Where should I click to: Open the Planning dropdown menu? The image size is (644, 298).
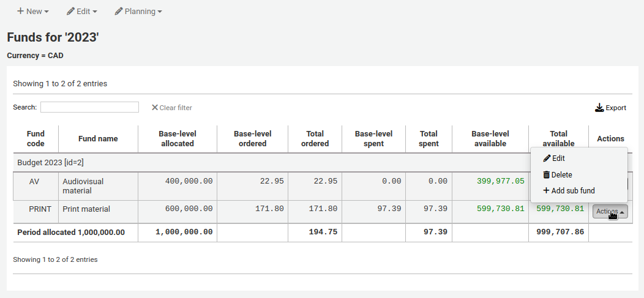[x=138, y=12]
